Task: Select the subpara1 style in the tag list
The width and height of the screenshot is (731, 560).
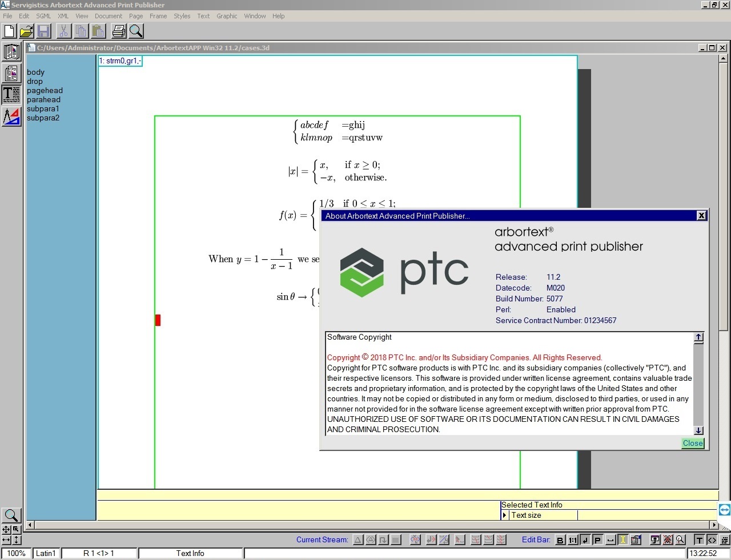Action: click(43, 109)
